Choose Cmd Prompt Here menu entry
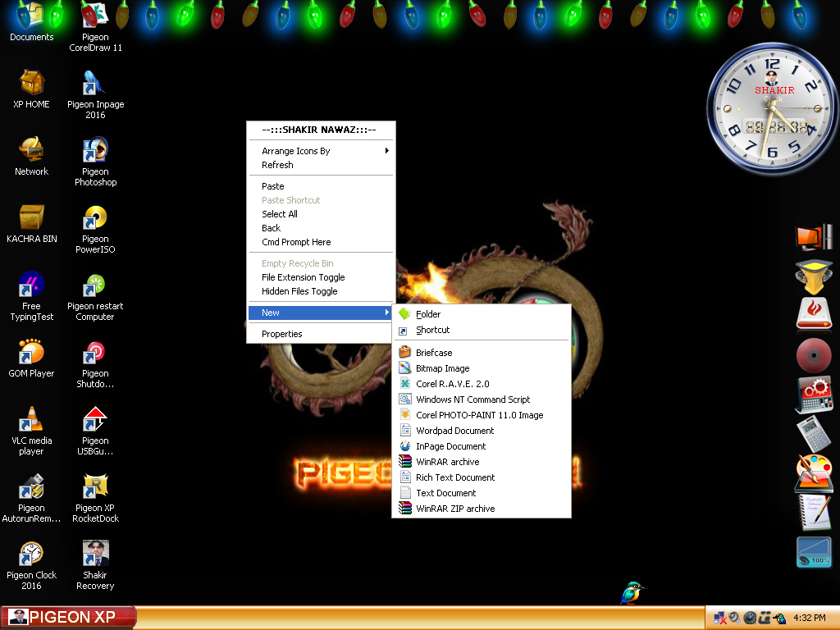Viewport: 840px width, 630px height. pos(321,242)
